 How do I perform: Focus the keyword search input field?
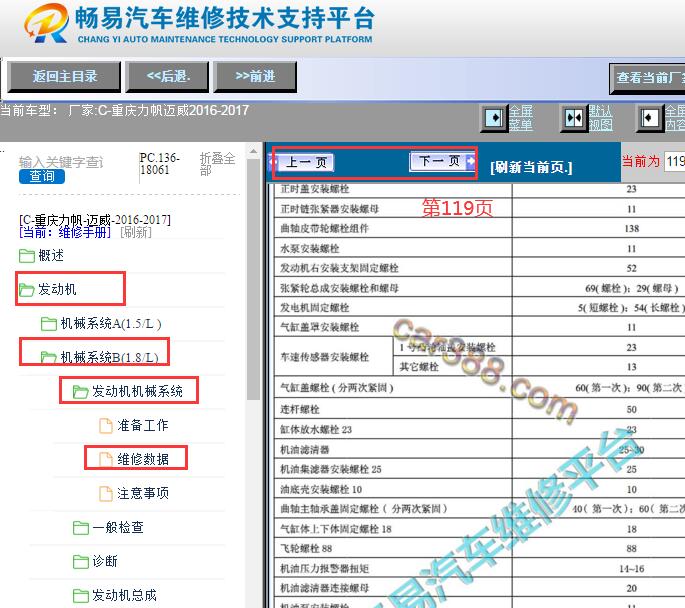click(61, 162)
